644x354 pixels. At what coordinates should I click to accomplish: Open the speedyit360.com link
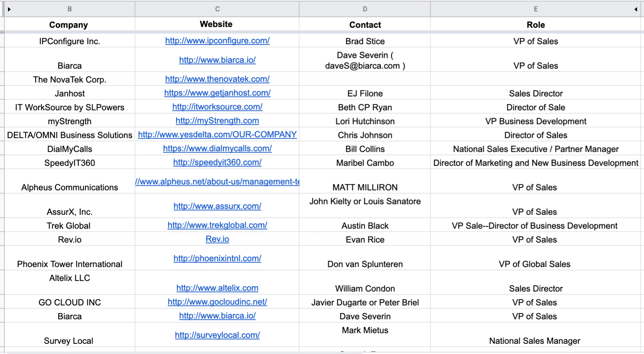coord(217,162)
